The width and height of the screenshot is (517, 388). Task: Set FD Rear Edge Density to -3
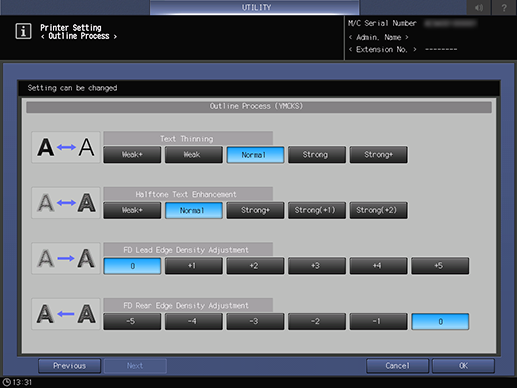pos(255,321)
